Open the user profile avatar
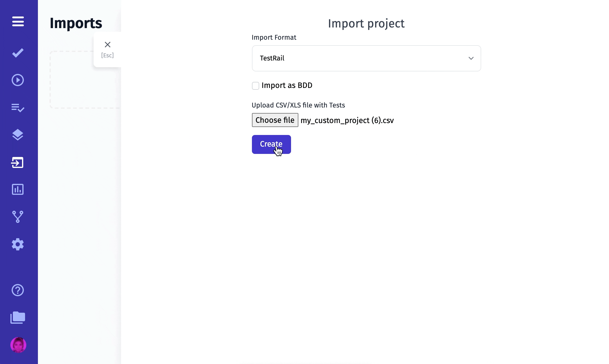The height and width of the screenshot is (364, 609). [x=18, y=345]
